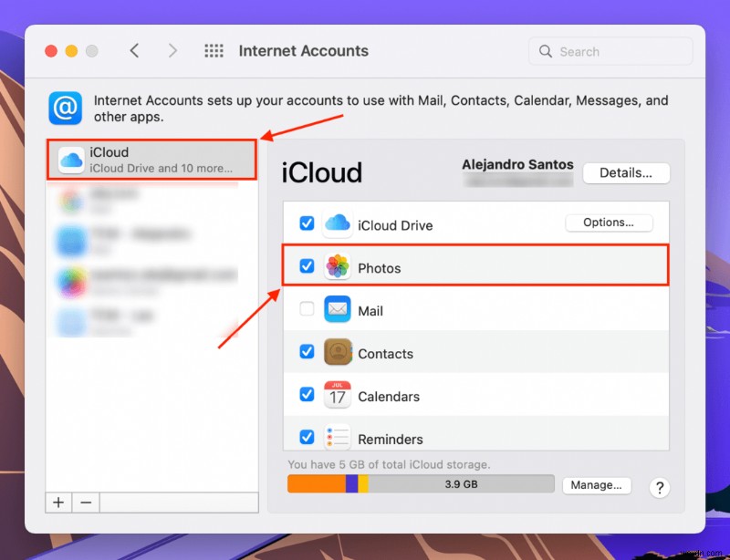Click the iCloud Drive cloud icon
The image size is (730, 560).
tap(338, 224)
